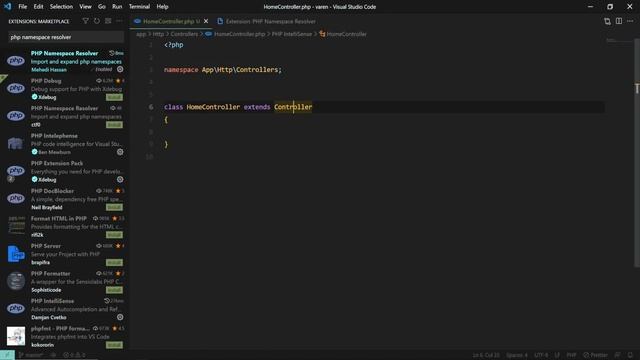Open manage gear for PHP Extension Pack
Screen dimensions: 640x360
tap(120, 179)
